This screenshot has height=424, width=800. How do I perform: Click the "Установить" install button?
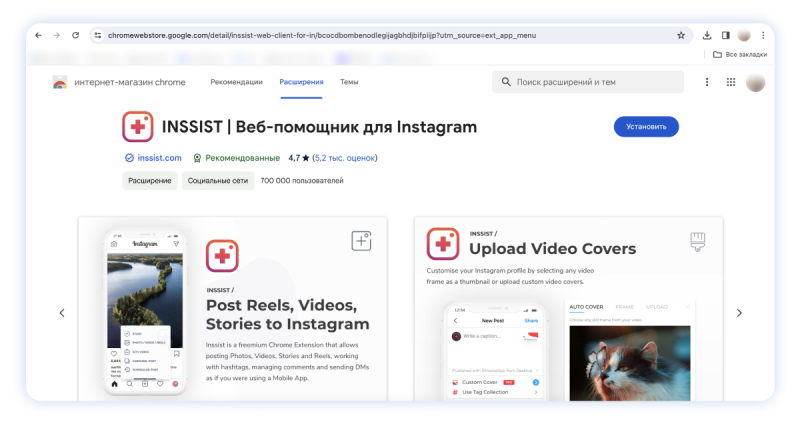pos(646,127)
